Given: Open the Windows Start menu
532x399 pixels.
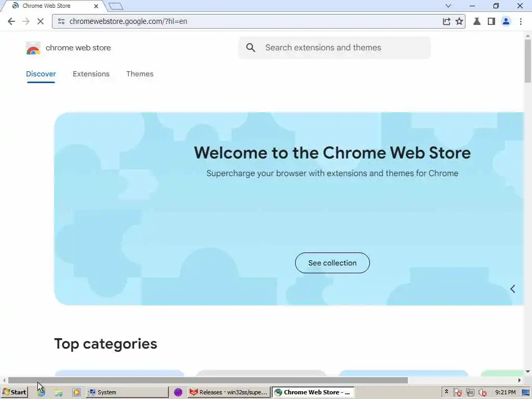Looking at the screenshot, I should point(14,392).
